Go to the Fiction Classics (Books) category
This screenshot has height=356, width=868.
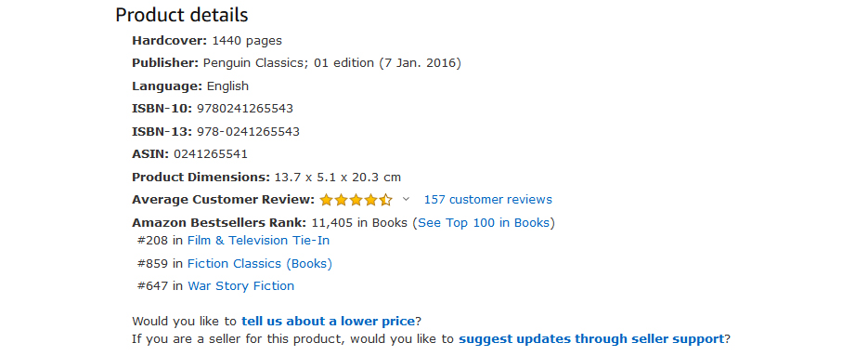(260, 263)
